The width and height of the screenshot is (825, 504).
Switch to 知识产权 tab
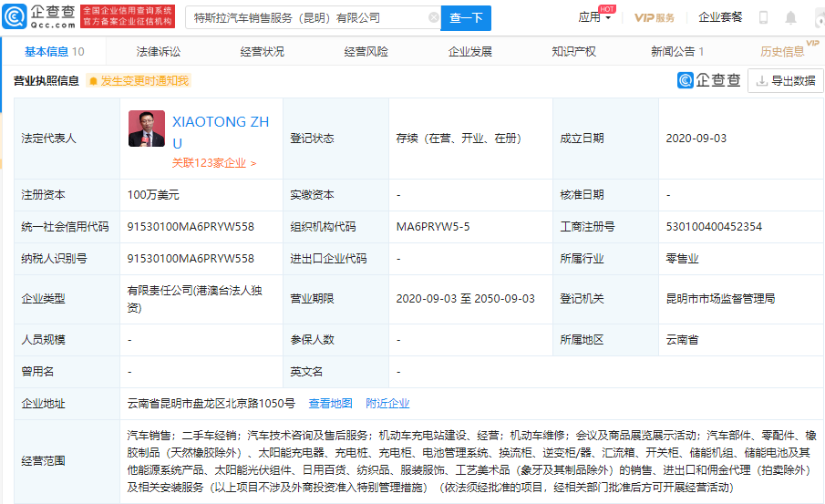[573, 52]
